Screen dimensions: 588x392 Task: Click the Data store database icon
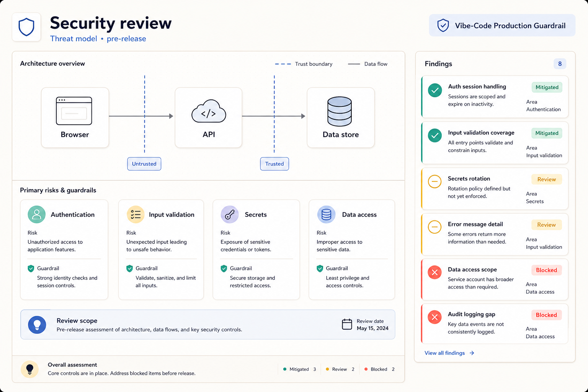click(340, 111)
